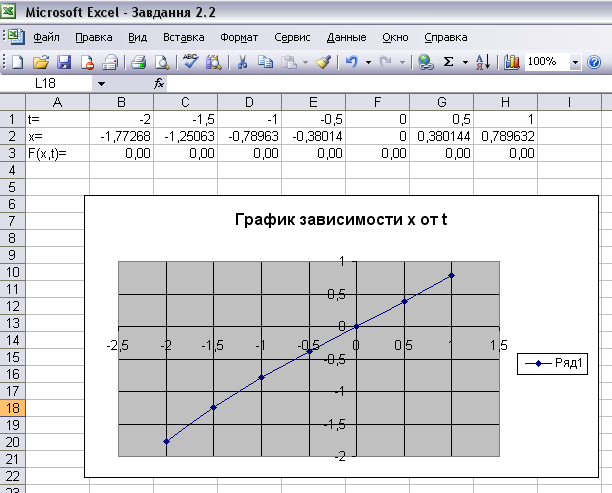Cut with the scissors icon
Image resolution: width=612 pixels, height=493 pixels.
(242, 62)
